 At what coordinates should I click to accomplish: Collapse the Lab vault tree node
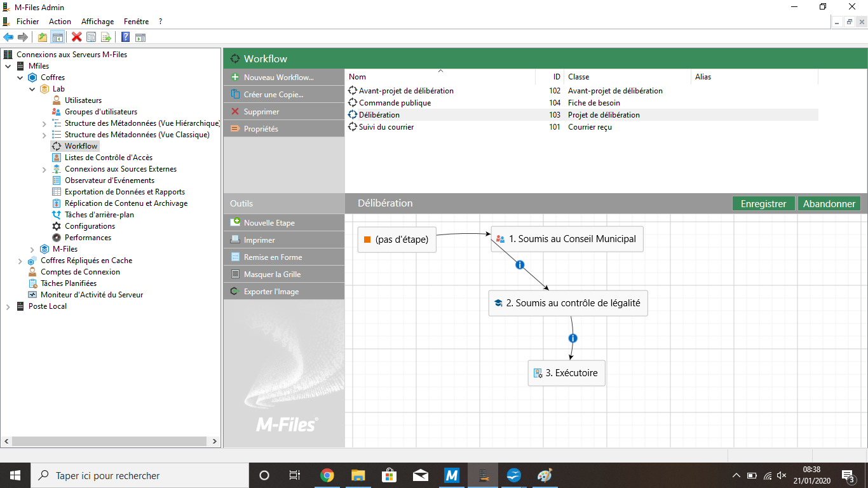[32, 89]
